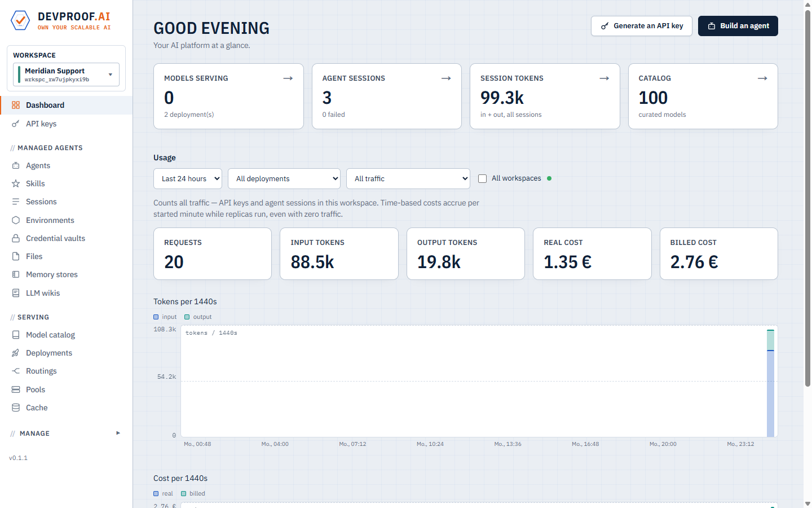Enable the All workspaces checkbox
Screen dimensions: 812x508
(x=482, y=178)
